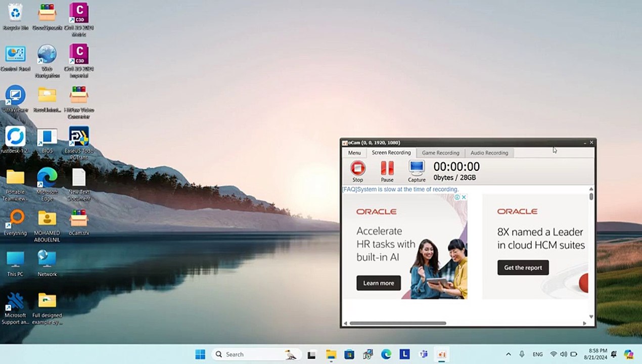Open the clock showing 8:58 PM
This screenshot has width=642, height=364.
pos(597,354)
